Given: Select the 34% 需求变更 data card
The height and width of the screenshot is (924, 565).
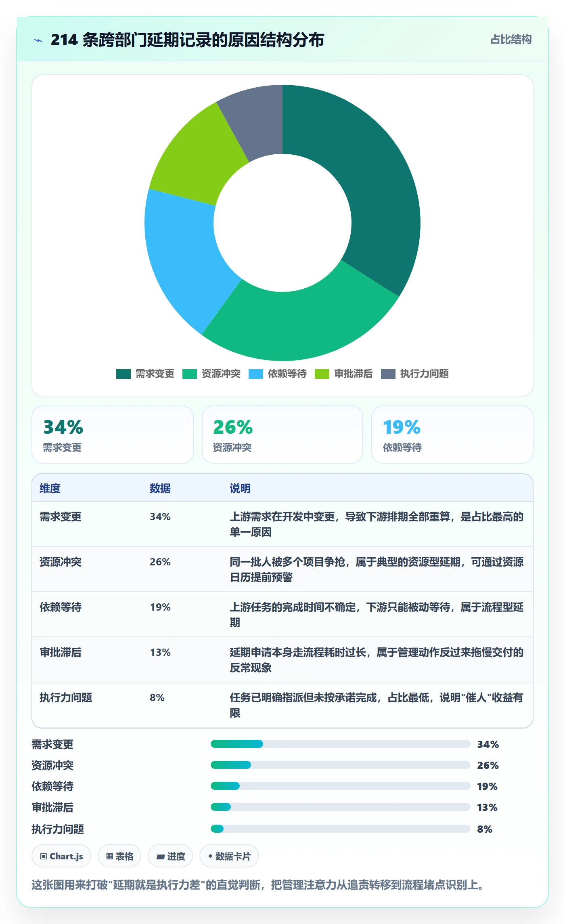Looking at the screenshot, I should point(113,435).
